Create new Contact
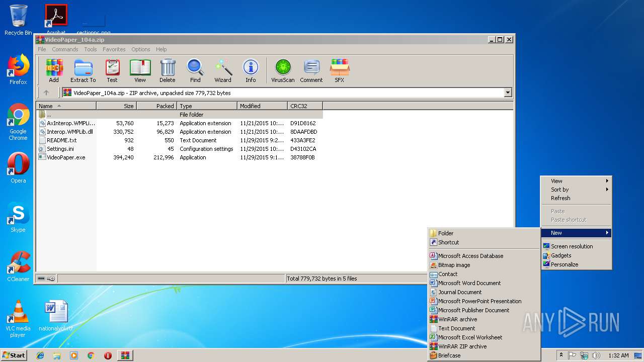The width and height of the screenshot is (644, 362). (x=484, y=274)
